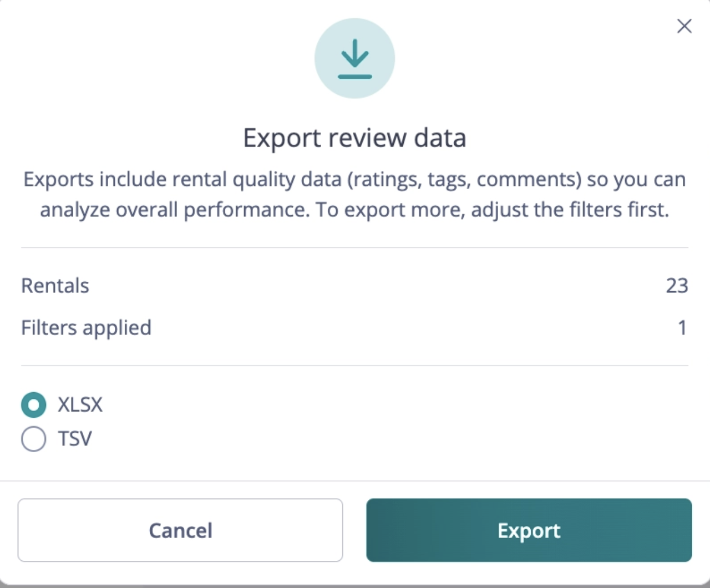This screenshot has width=710, height=588.
Task: Click the Export button
Action: (x=529, y=530)
